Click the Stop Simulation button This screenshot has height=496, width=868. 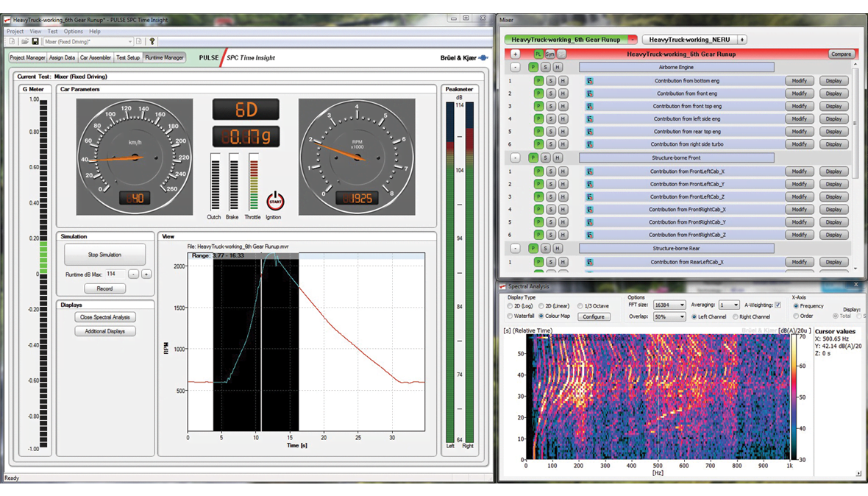coord(104,255)
